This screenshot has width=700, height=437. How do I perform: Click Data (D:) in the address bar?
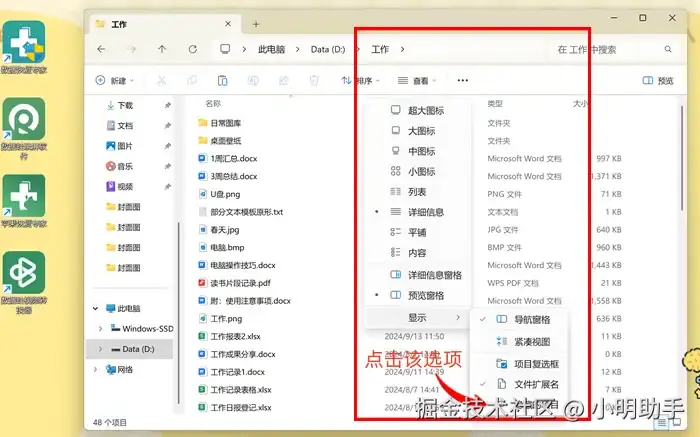pos(328,49)
